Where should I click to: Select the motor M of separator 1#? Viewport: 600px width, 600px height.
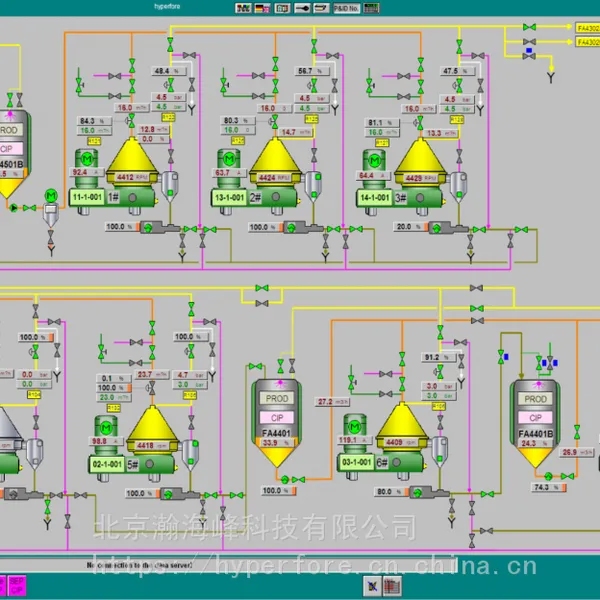(87, 158)
